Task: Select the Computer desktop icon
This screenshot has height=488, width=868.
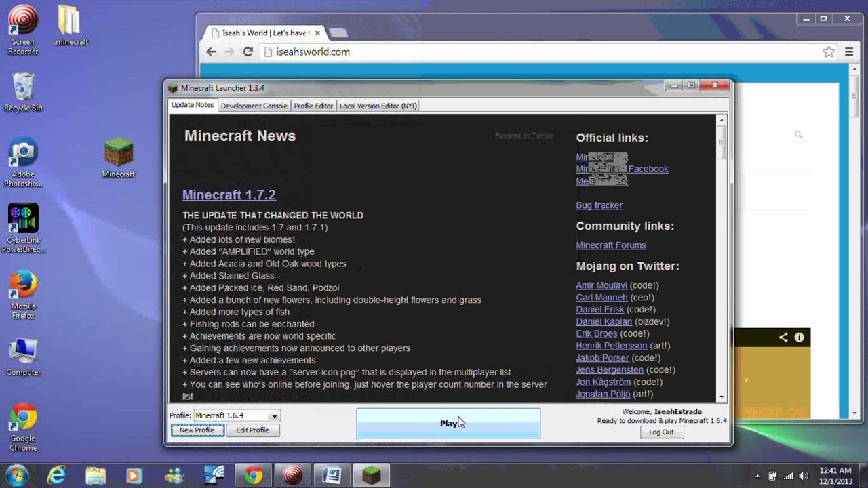Action: (23, 357)
